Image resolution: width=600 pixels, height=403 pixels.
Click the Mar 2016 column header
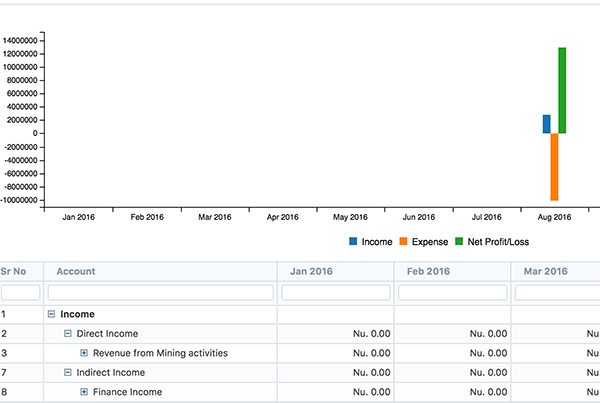click(x=546, y=271)
